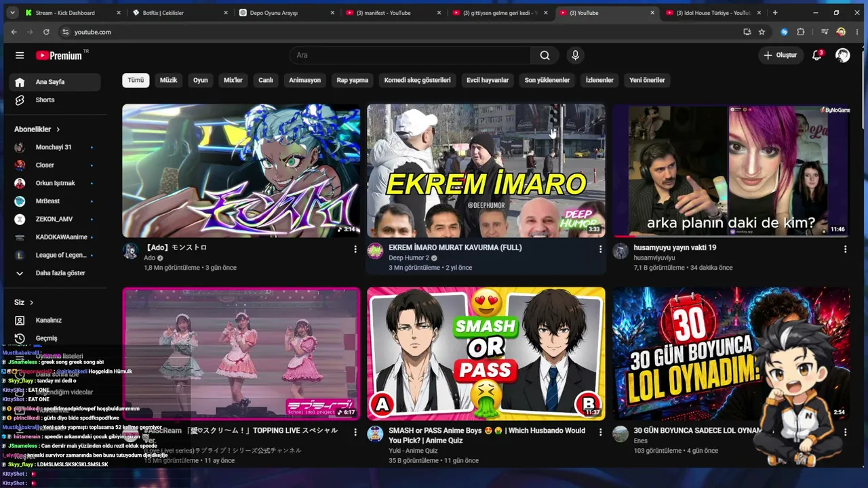Click the Enes channel avatar
868x488 pixels.
click(x=620, y=434)
